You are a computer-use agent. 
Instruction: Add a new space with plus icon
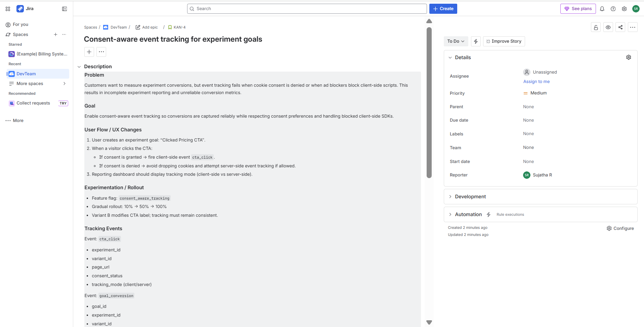[x=55, y=34]
